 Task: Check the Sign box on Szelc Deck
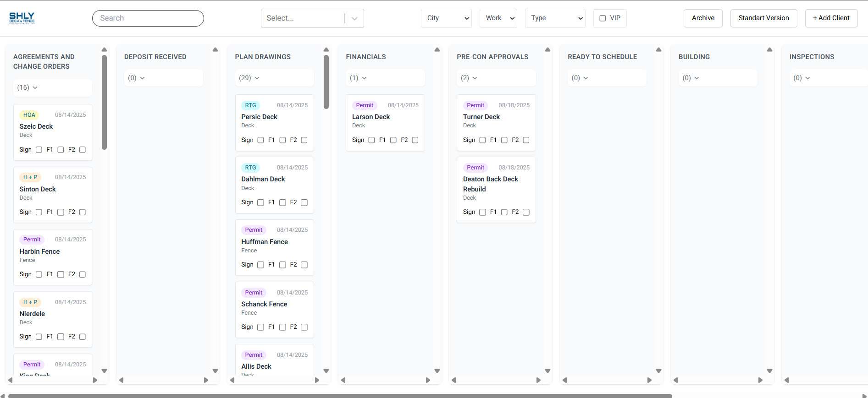(39, 150)
